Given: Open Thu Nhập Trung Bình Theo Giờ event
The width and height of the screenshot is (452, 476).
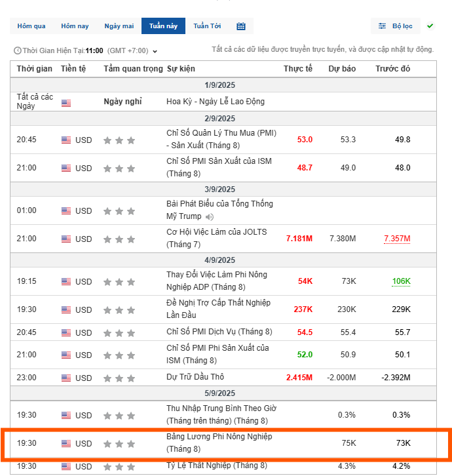Looking at the screenshot, I should point(221,414).
